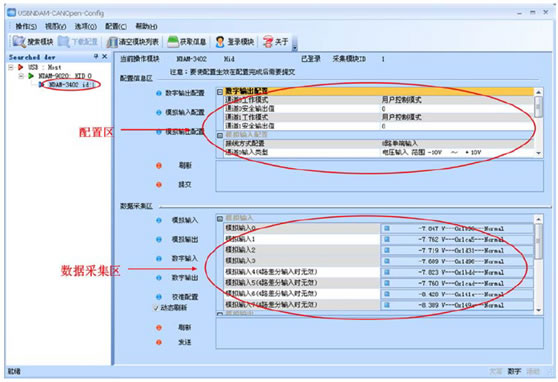558x382 pixels.
Task: Toggle the 动态刷新 checkbox
Action: 155,308
